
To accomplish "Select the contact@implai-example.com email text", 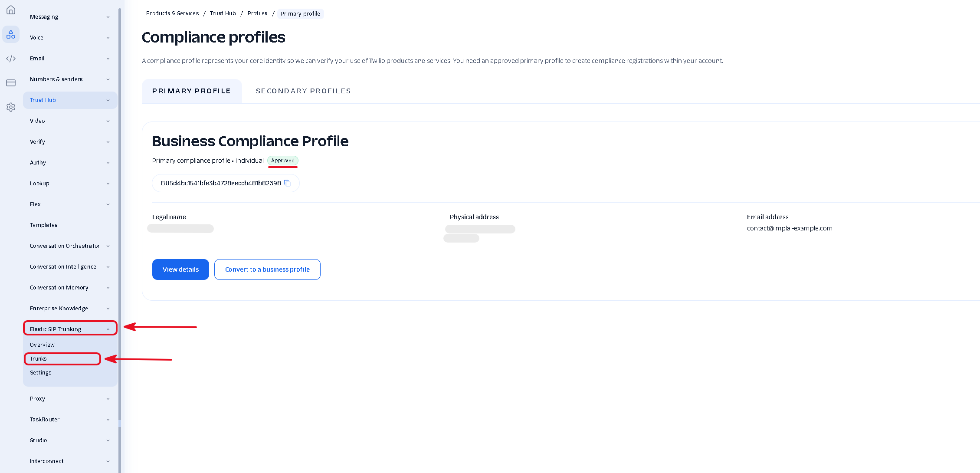I will [x=790, y=228].
